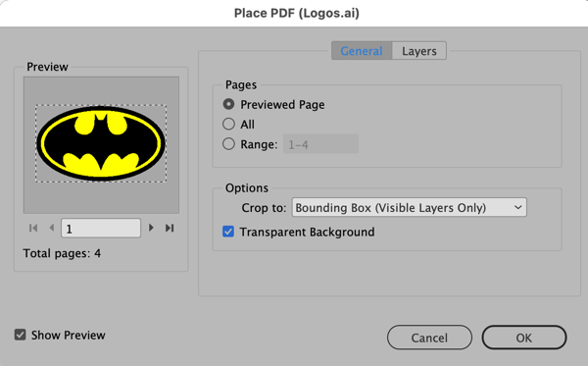
Task: Click the Place PDF (Logos.ai) title
Action: pos(297,13)
